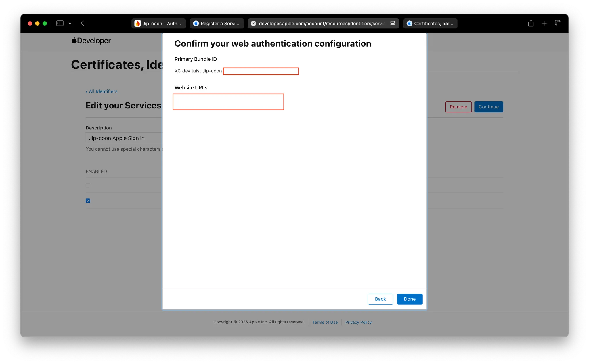Viewport: 589px width, 364px height.
Task: Open the Certificates, Identifiers tab
Action: coord(430,24)
